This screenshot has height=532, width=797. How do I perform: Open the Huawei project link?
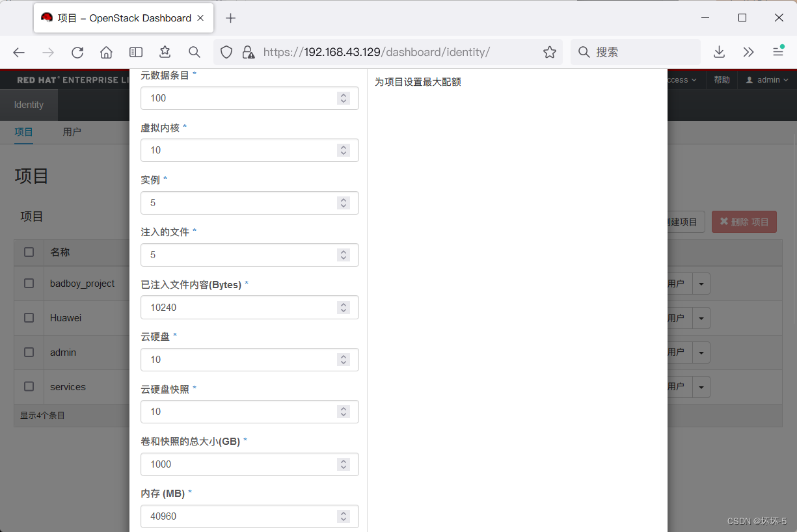point(66,318)
